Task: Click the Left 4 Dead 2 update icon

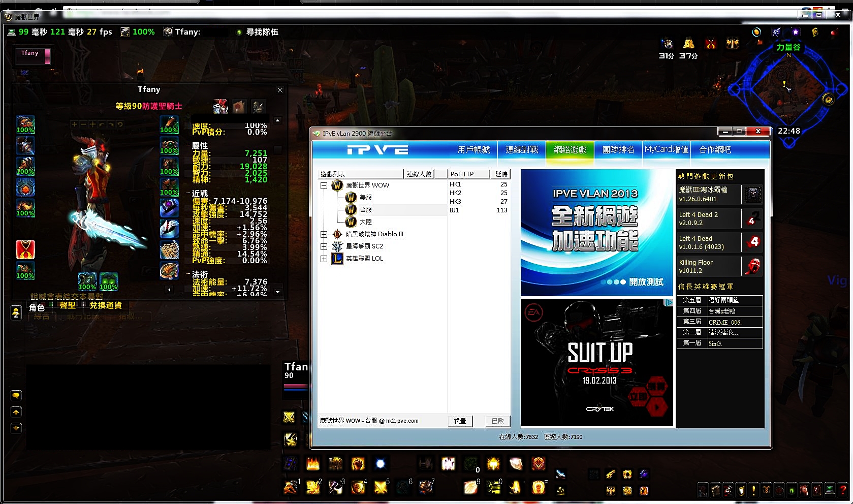Action: tap(752, 218)
